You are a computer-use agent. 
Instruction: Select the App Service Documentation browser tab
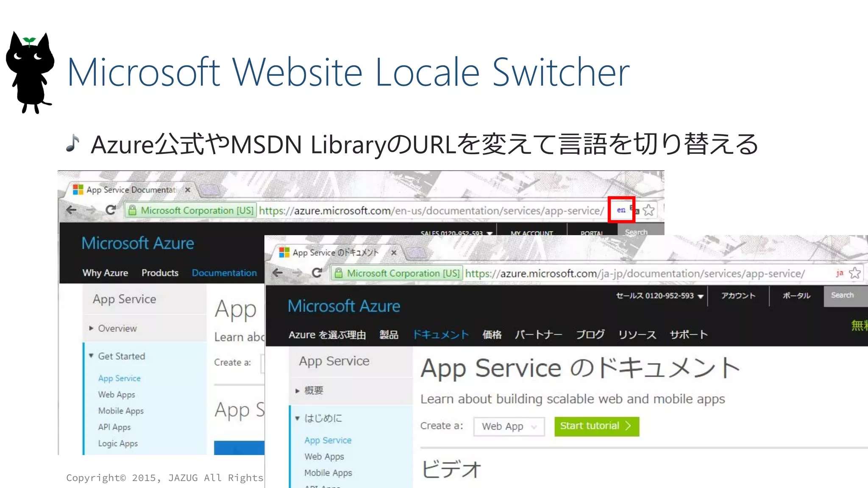131,190
